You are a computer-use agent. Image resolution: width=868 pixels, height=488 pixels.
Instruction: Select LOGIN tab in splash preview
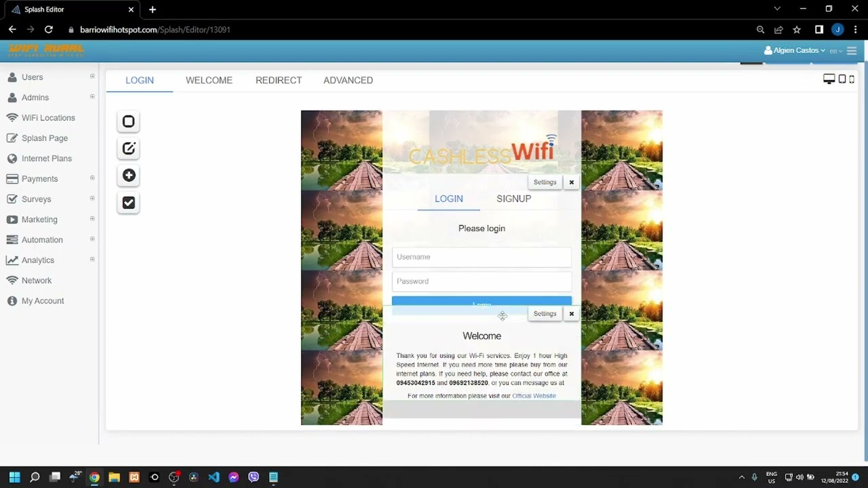point(449,199)
